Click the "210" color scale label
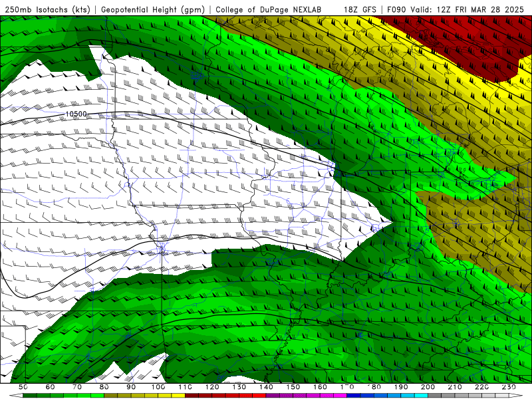 pyautogui.click(x=455, y=387)
